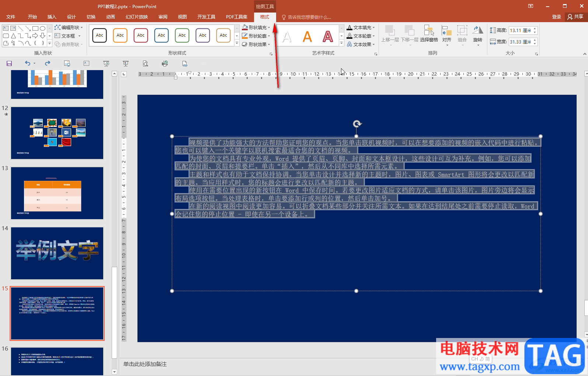588x376 pixels.
Task: Click the text box icon in quick toolbar
Action: coord(86,63)
